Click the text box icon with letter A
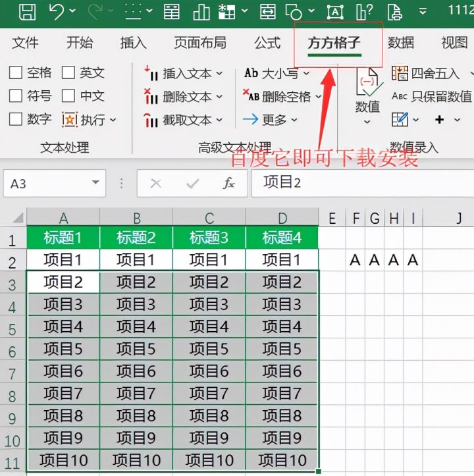This screenshot has width=474, height=476. tap(335, 12)
